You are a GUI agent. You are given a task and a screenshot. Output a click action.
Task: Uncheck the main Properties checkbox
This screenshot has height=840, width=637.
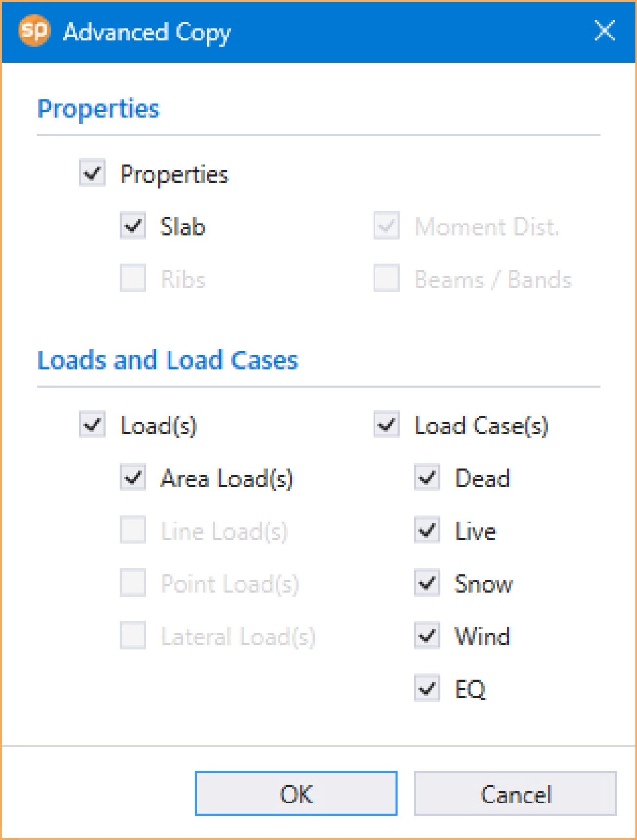93,173
